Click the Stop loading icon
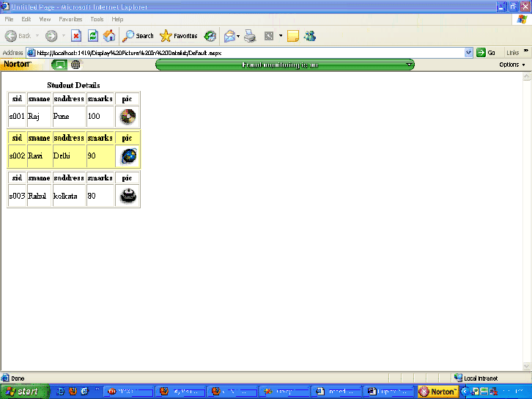This screenshot has width=532, height=399. (x=76, y=36)
